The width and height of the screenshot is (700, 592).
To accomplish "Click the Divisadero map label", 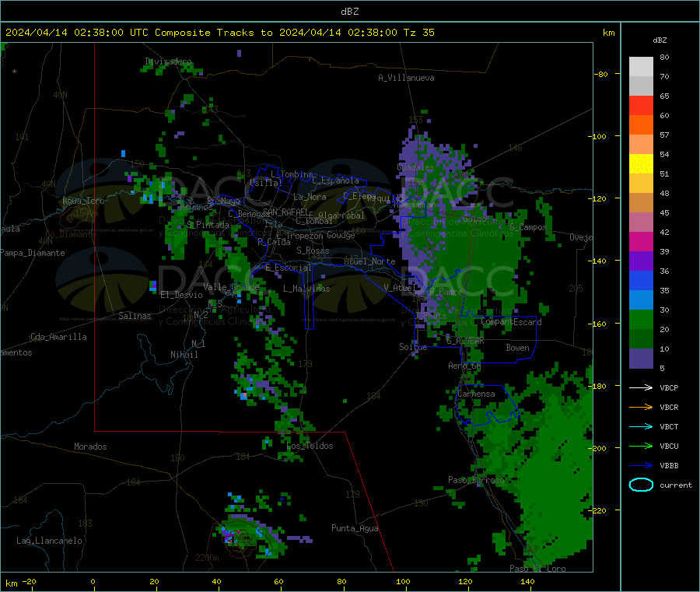I will [168, 61].
